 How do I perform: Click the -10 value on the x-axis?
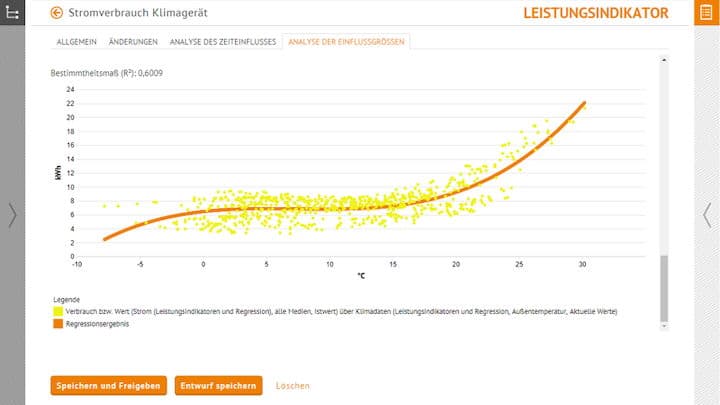pyautogui.click(x=77, y=264)
